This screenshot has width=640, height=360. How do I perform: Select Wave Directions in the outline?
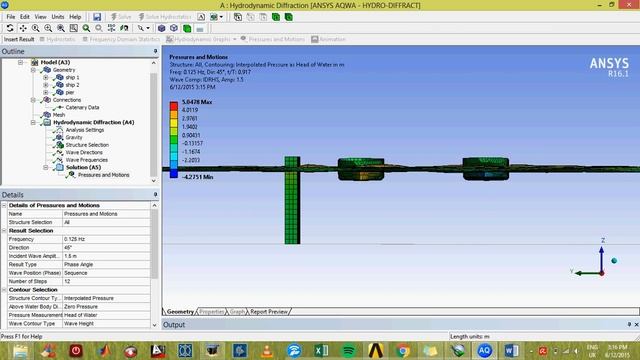[84, 152]
